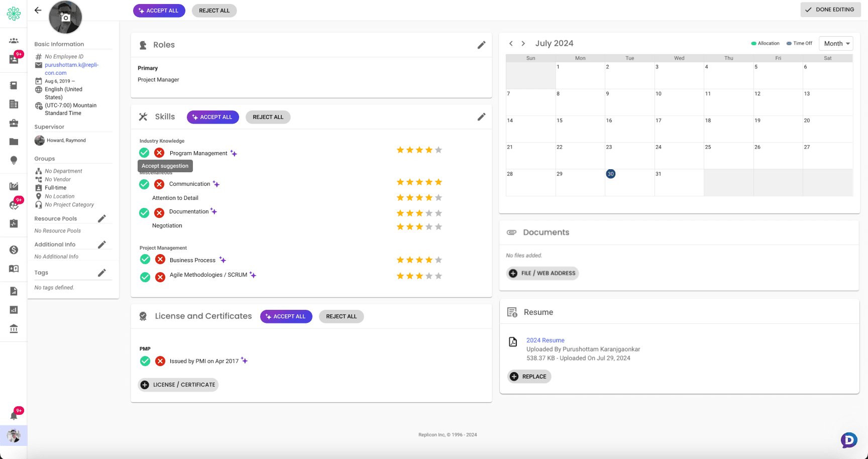Set Program Management rating to five stars
This screenshot has width=868, height=459.
point(439,150)
